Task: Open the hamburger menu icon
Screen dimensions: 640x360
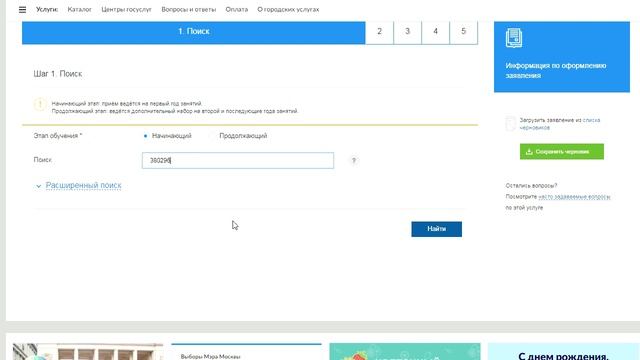Action: click(x=22, y=9)
